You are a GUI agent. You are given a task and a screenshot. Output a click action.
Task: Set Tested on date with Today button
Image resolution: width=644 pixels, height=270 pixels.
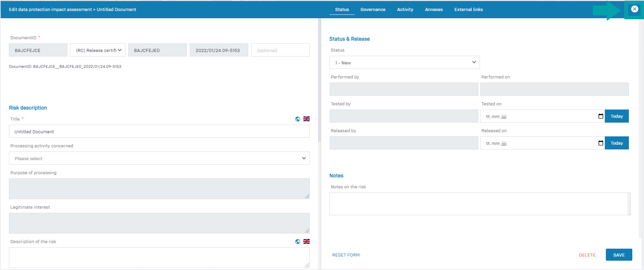click(x=616, y=116)
